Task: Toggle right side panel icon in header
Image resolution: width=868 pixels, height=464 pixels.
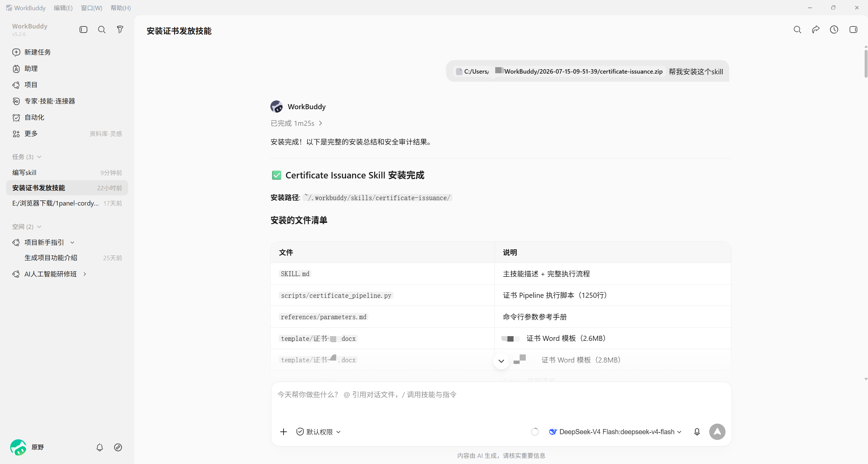Action: click(x=853, y=30)
